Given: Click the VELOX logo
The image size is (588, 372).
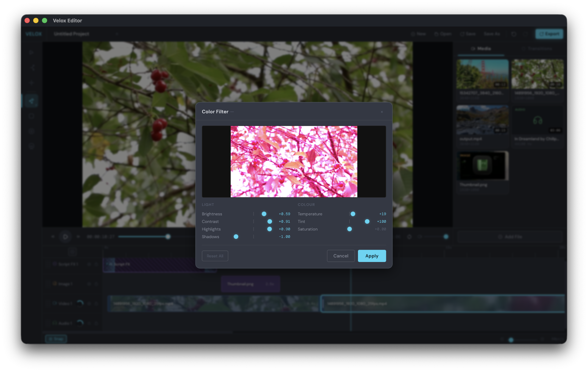Looking at the screenshot, I should (x=34, y=34).
